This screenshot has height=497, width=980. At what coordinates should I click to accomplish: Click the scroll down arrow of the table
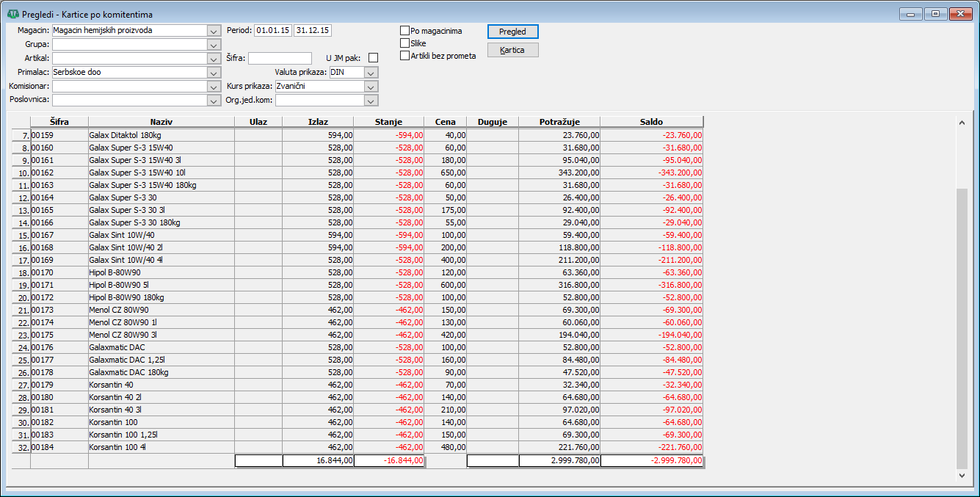pos(962,476)
